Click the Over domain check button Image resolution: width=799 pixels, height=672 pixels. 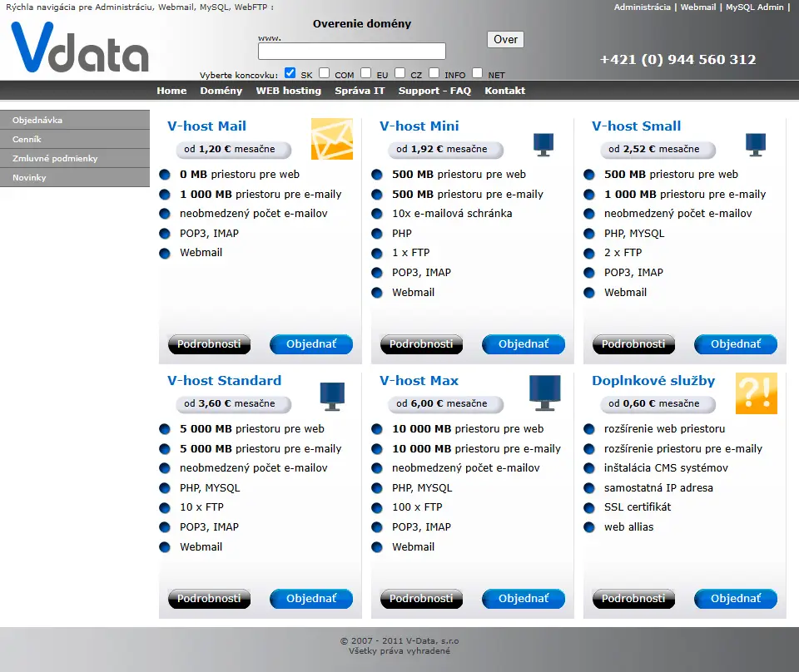pyautogui.click(x=505, y=40)
